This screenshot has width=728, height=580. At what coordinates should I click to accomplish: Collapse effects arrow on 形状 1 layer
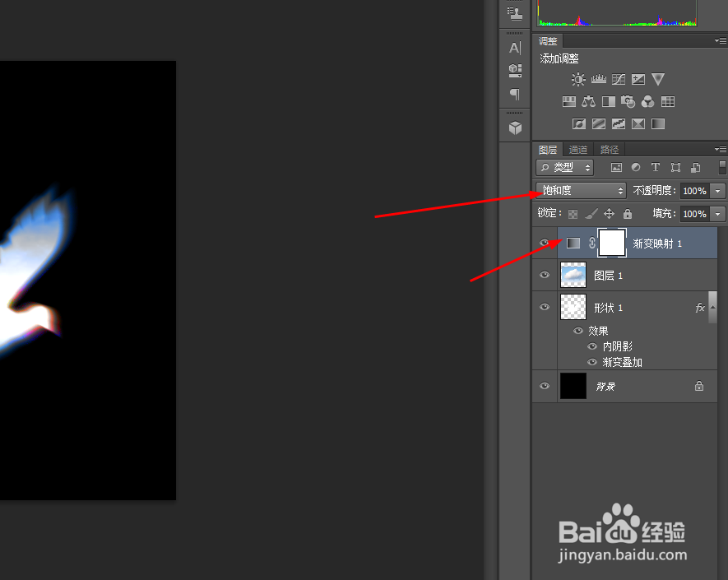point(712,308)
